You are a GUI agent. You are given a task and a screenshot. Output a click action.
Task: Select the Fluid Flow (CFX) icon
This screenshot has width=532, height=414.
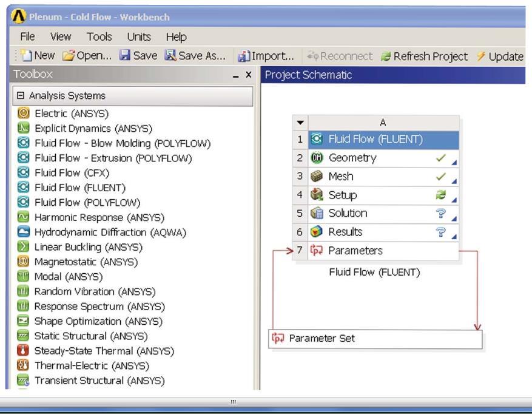pos(24,172)
